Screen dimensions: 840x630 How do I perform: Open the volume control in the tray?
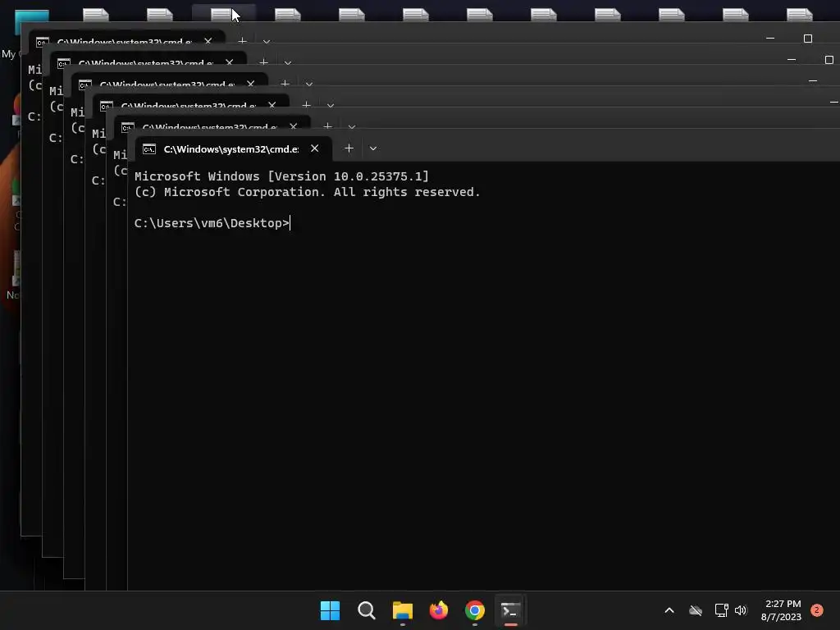(741, 610)
